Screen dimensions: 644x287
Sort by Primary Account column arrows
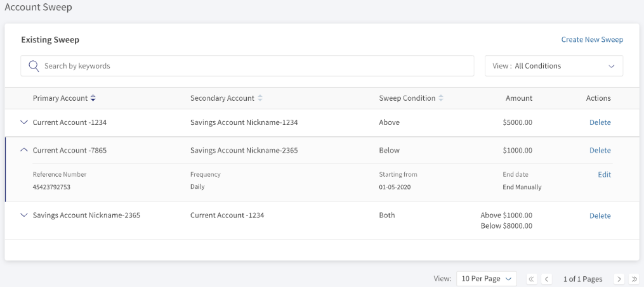coord(93,98)
